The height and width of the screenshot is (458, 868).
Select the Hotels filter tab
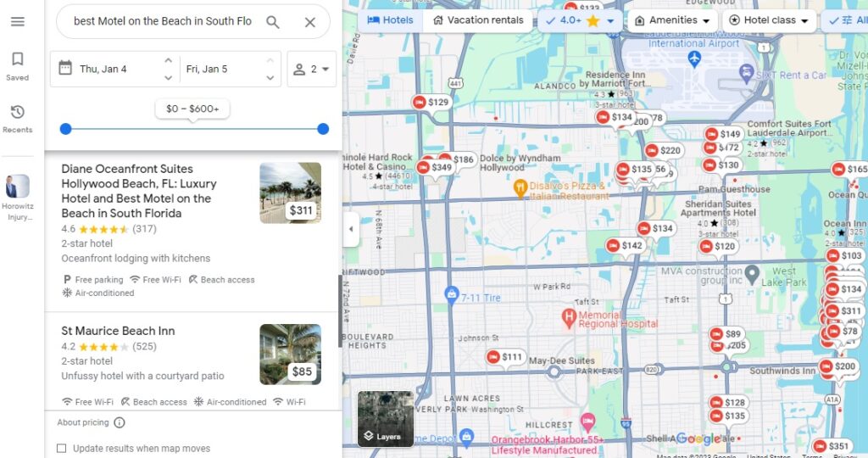tap(390, 20)
